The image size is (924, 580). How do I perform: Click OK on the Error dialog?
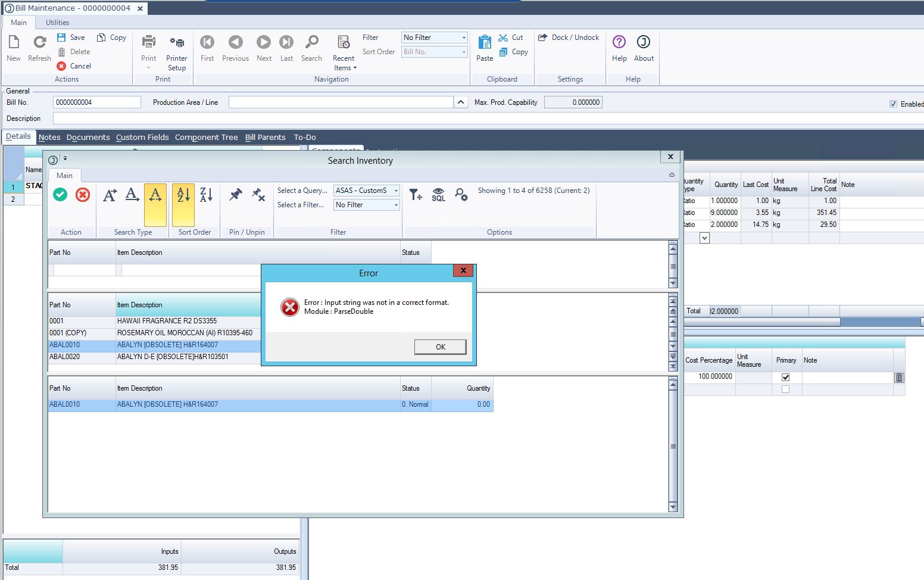[x=440, y=347]
